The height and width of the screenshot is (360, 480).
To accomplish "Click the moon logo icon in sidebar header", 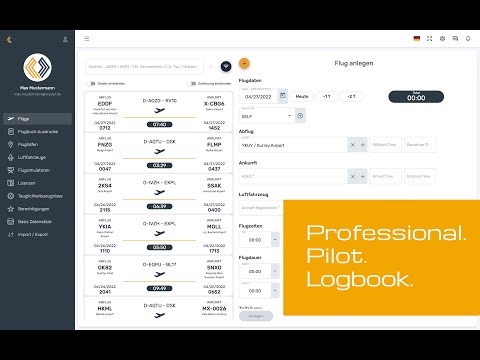I will 9,40.
